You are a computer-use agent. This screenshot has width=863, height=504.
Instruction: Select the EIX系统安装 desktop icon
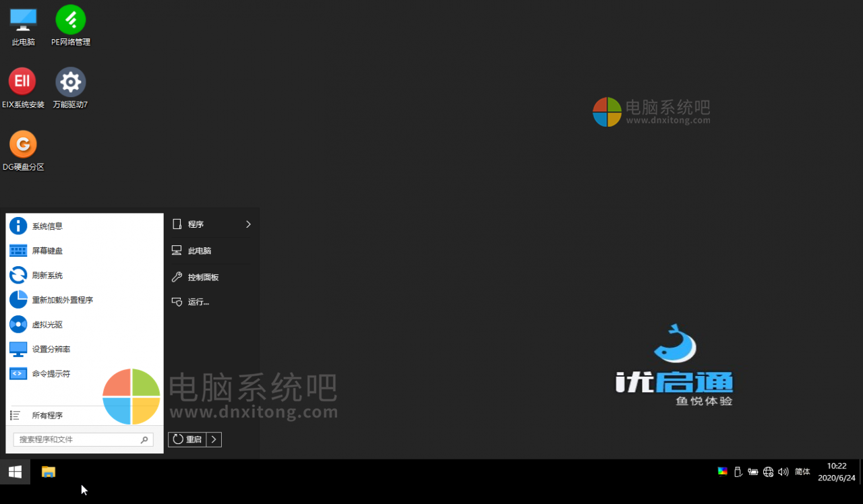click(x=23, y=89)
